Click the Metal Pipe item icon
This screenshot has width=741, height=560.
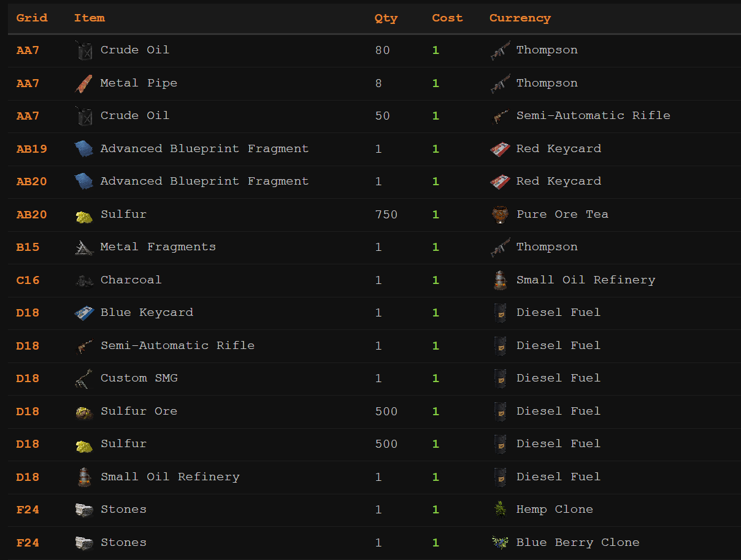(x=84, y=83)
